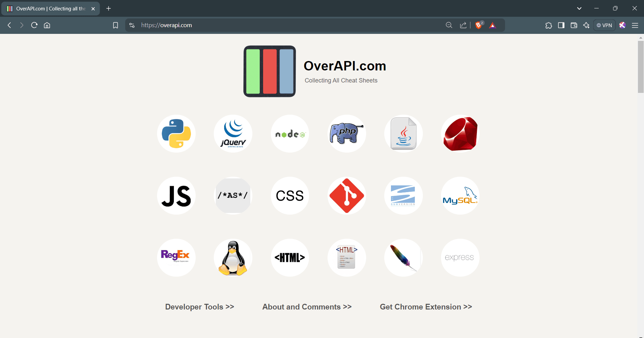Go back to the previous page

tap(9, 25)
